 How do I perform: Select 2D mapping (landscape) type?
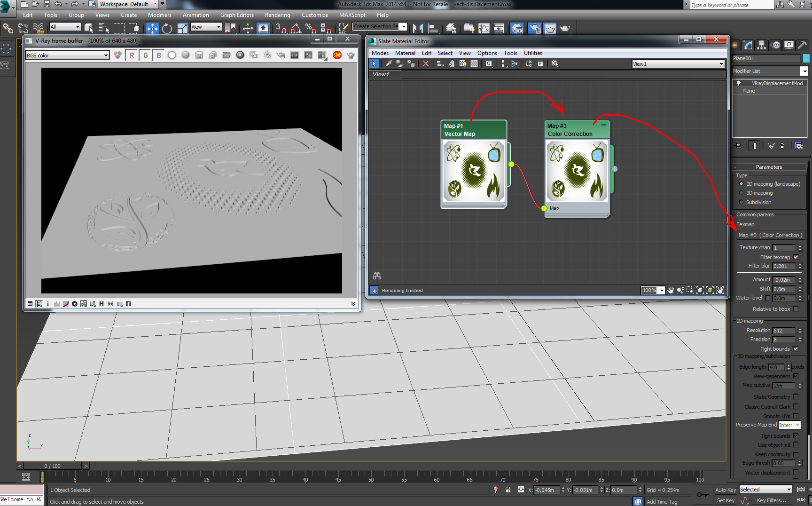point(741,184)
